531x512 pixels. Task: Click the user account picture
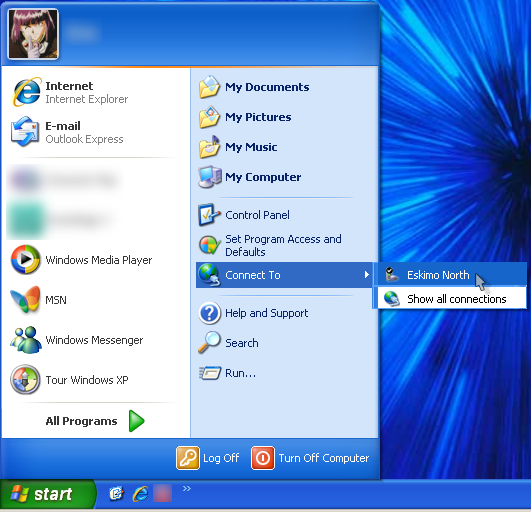(33, 34)
